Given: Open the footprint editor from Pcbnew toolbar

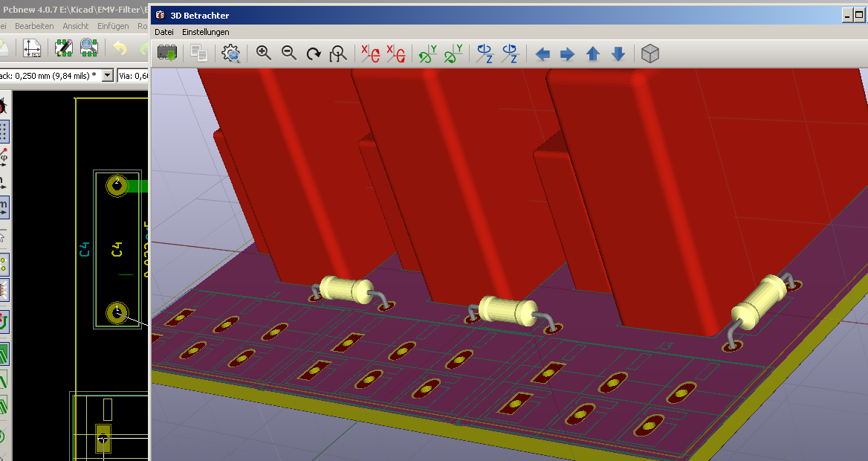Looking at the screenshot, I should click(x=63, y=48).
